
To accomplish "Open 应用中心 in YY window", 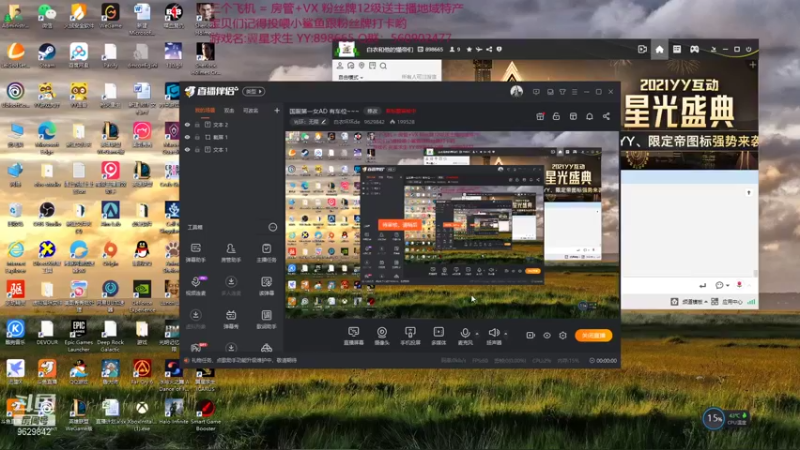I will 727,302.
